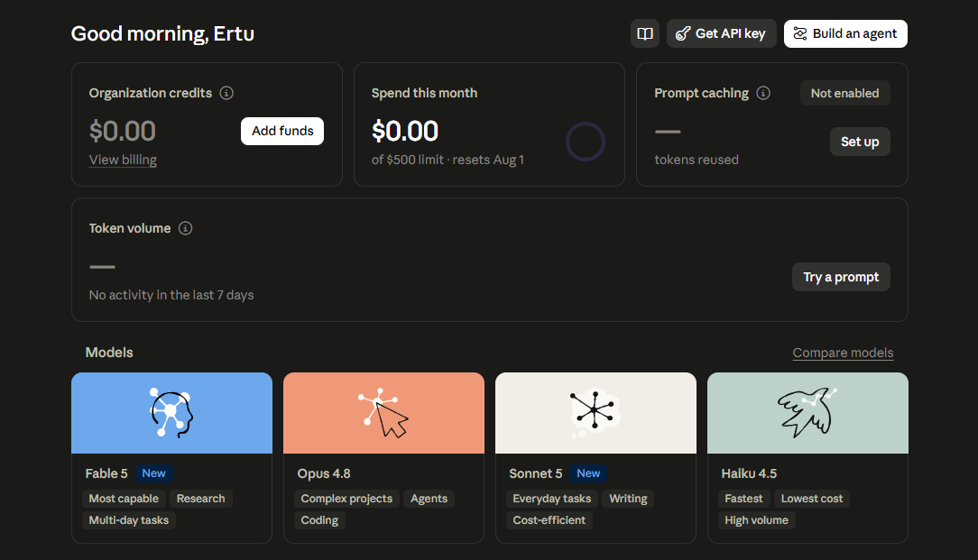Click the Coding tag

[319, 520]
